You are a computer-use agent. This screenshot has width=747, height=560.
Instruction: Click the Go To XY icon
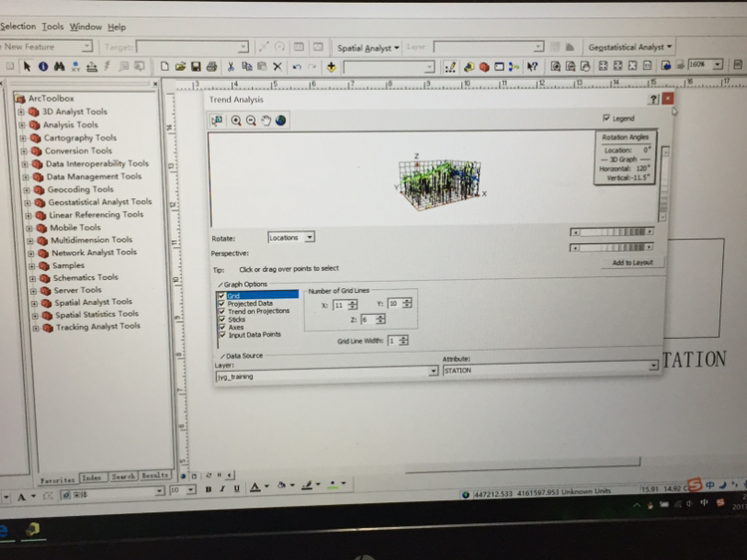point(76,67)
